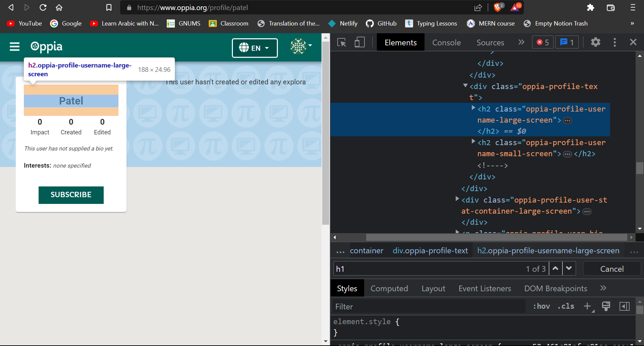The image size is (644, 346).
Task: Open the GitHub bookmark
Action: click(381, 24)
